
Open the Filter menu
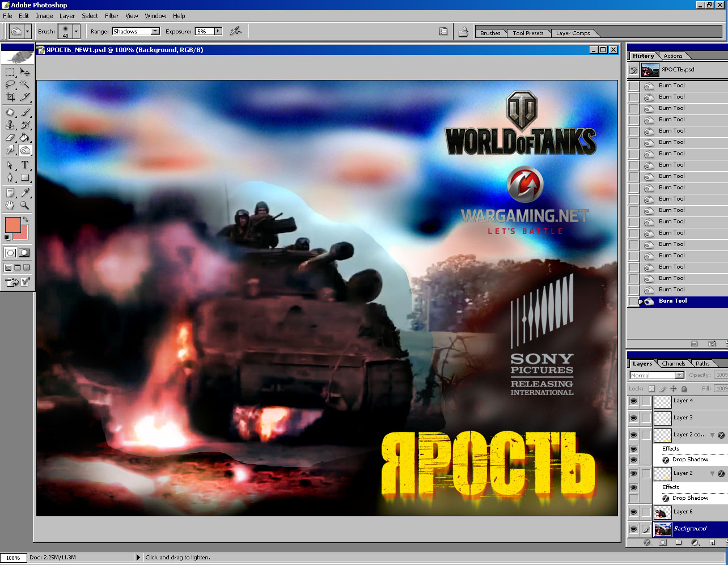click(x=112, y=16)
